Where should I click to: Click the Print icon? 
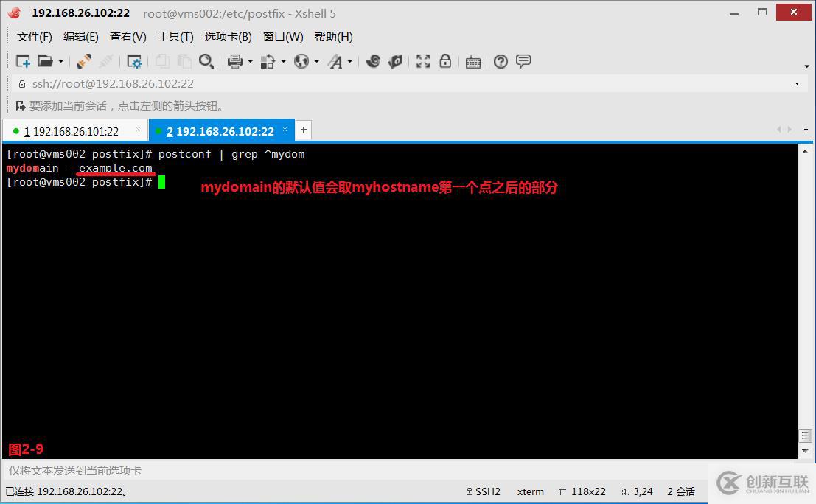click(x=234, y=61)
